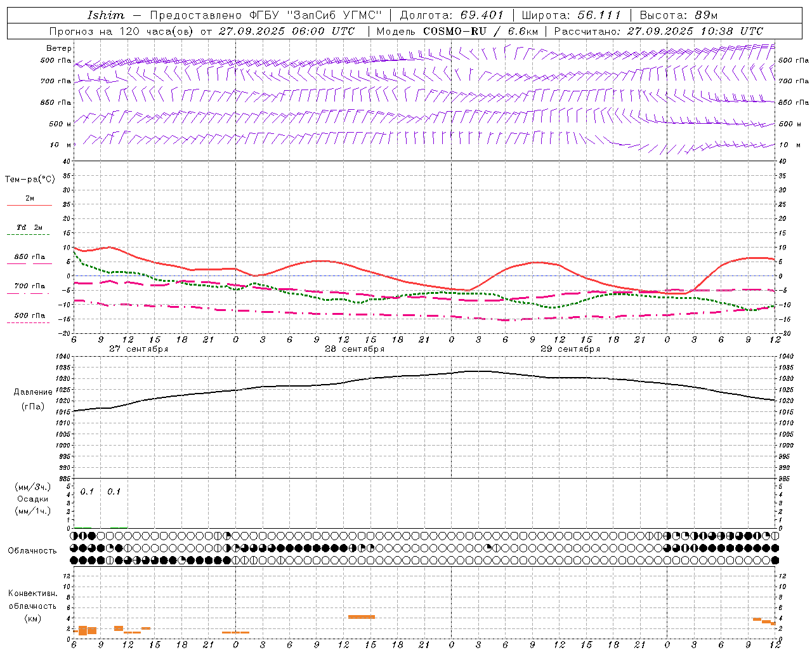Screen dimensions: 812x650
Task: Click the "Тем-ра(°C)" temperature label
Action: tap(30, 180)
